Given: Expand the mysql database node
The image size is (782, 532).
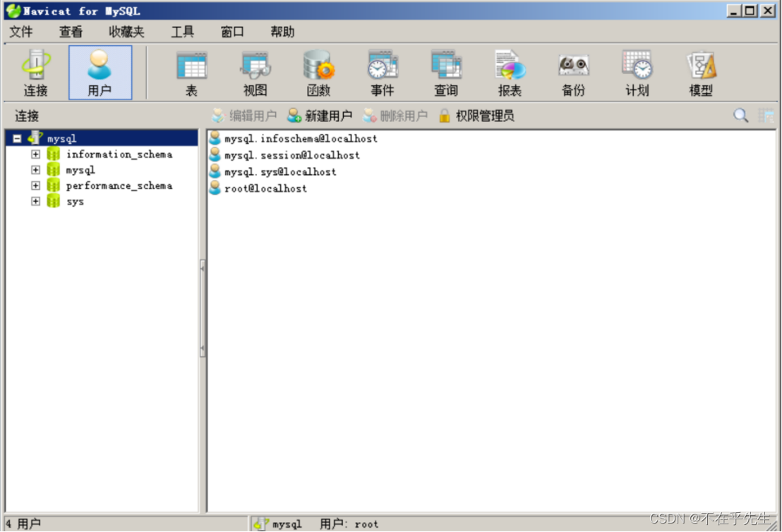Looking at the screenshot, I should [35, 170].
